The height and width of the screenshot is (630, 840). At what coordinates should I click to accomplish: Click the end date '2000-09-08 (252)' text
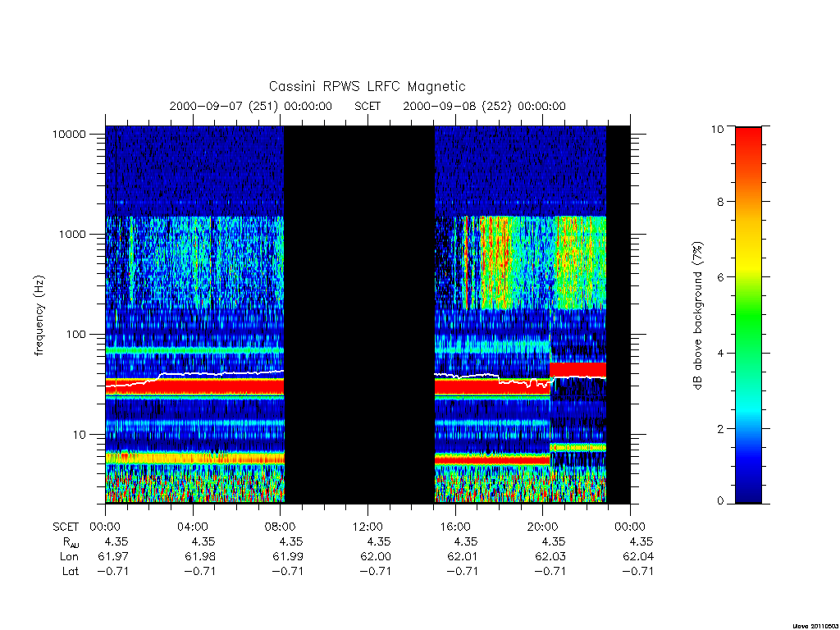(x=457, y=106)
